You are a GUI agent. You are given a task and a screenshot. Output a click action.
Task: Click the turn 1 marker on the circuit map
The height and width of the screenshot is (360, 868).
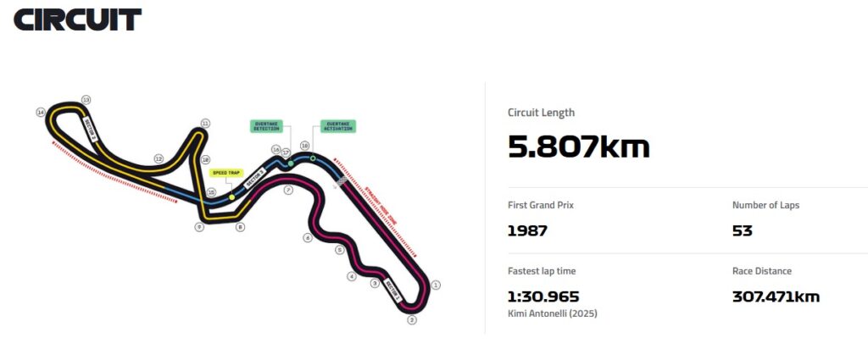[x=437, y=285]
